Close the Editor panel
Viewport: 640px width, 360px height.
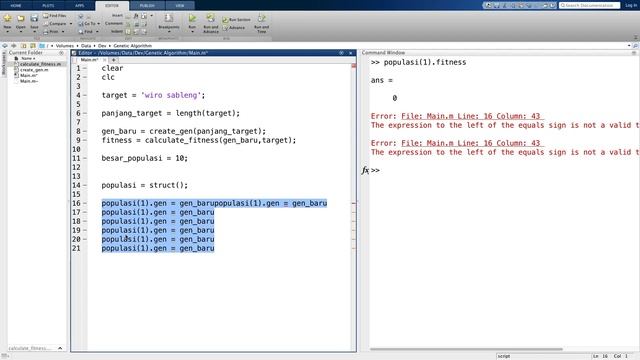pyautogui.click(x=351, y=53)
